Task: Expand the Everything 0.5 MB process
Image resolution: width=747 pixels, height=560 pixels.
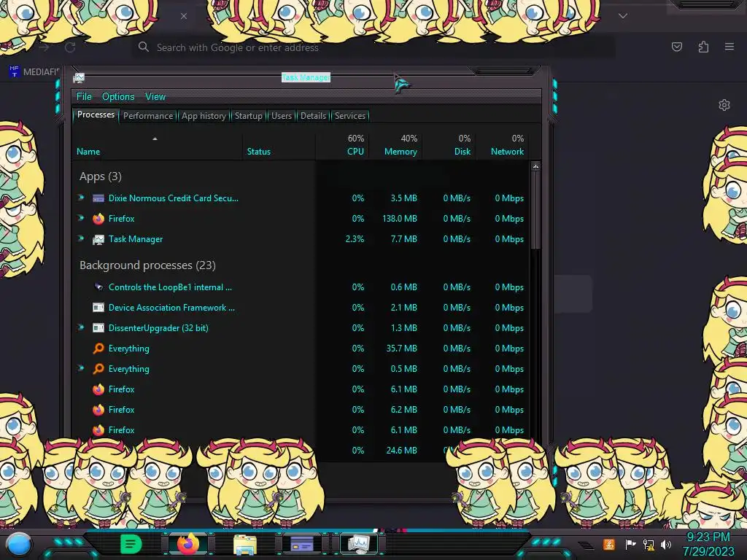Action: coord(81,368)
